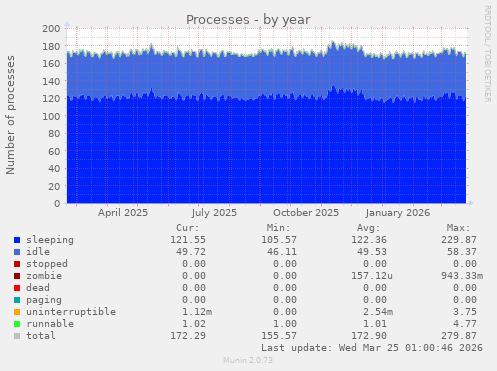Viewport: 497px width, 371px height.
Task: Select total minimum value 155.57
Action: pos(279,336)
